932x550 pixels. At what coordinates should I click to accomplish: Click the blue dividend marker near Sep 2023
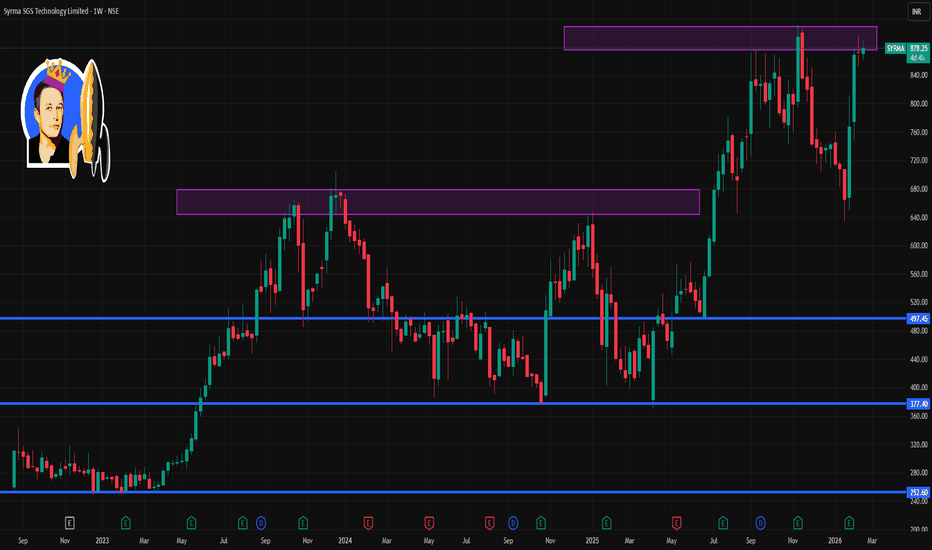click(x=261, y=523)
